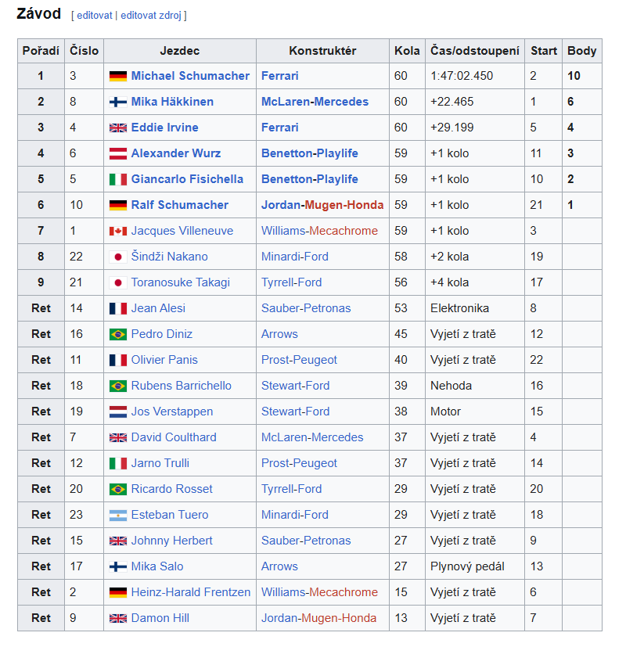Click the Finnish flag beside Mika Häkkinen

click(x=117, y=102)
